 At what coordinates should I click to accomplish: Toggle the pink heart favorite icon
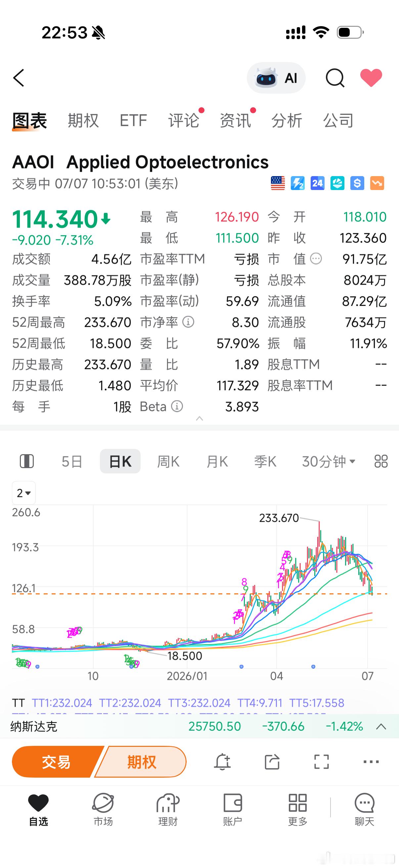tap(371, 78)
